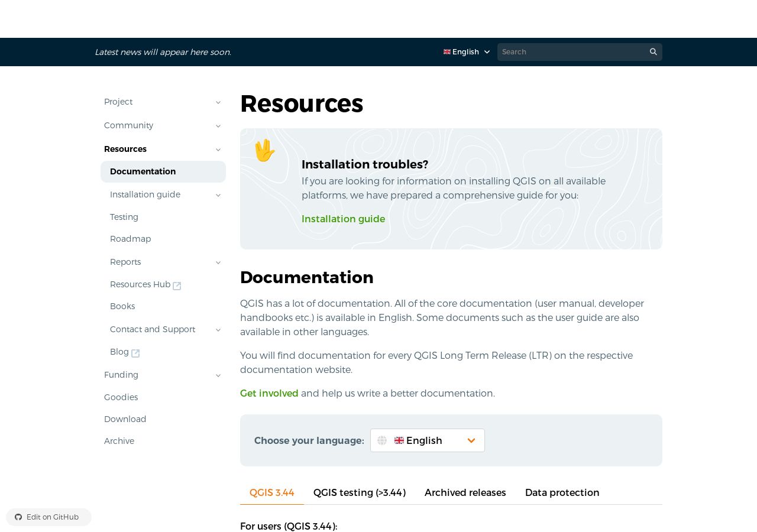Click the UK flag in header

pos(447,52)
